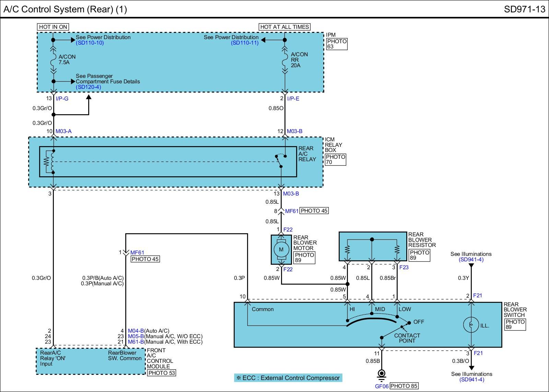Show PHOTO 85 next to GF06

click(404, 386)
